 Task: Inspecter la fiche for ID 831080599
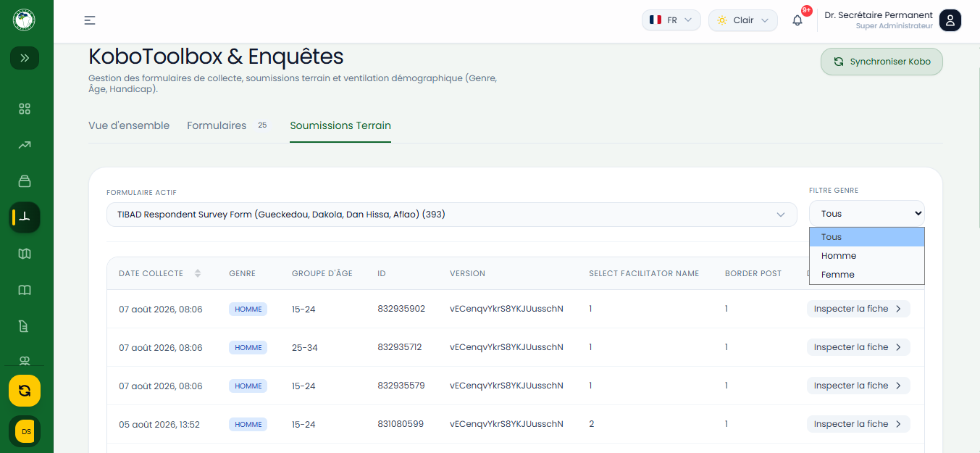pos(858,424)
